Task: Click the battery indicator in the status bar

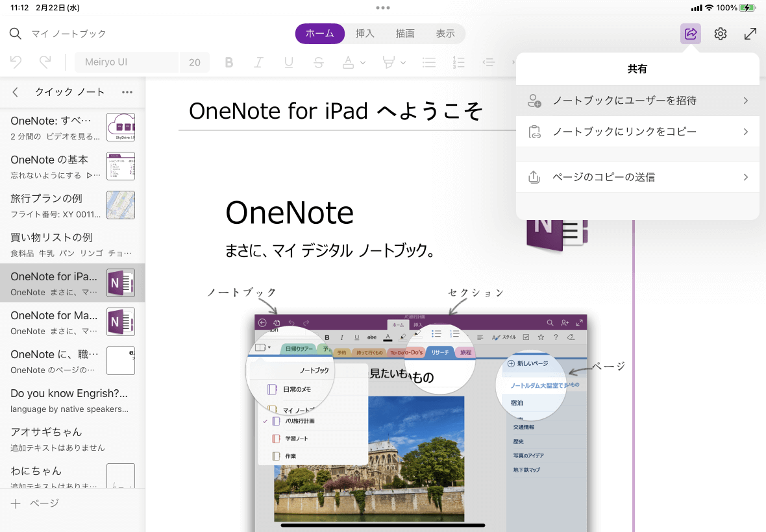Action: pyautogui.click(x=747, y=8)
